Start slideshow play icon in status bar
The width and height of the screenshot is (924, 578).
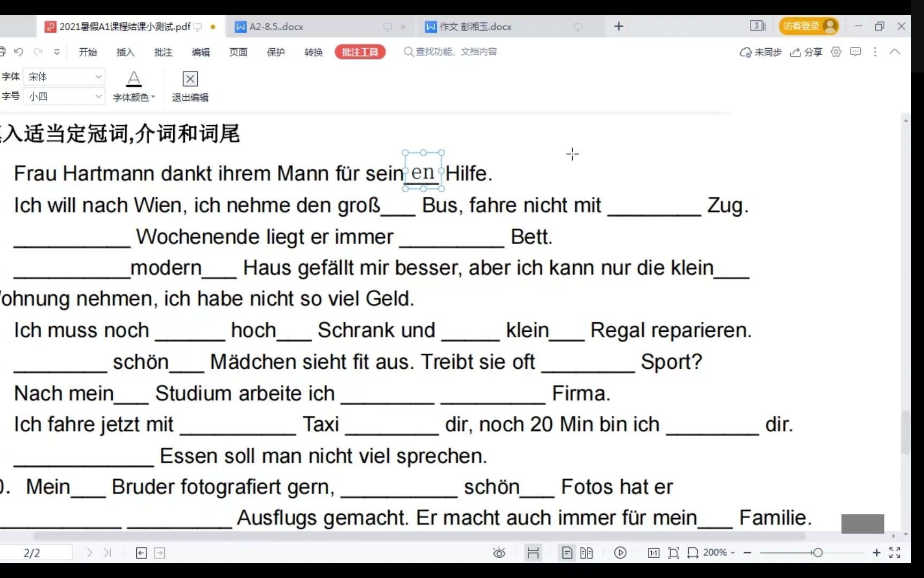coord(620,553)
